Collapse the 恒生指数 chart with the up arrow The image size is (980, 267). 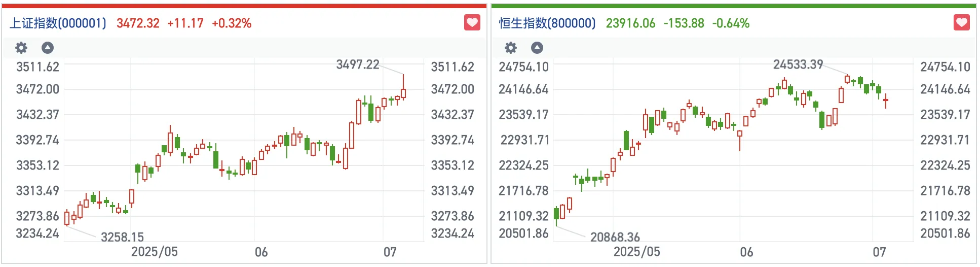(537, 48)
